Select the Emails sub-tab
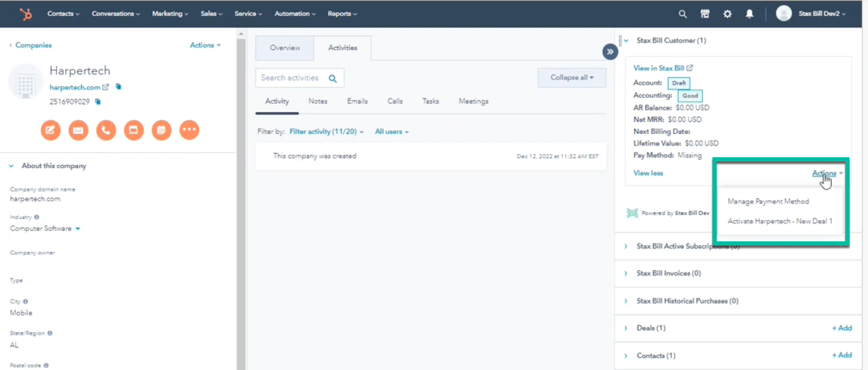This screenshot has height=370, width=868. 357,101
